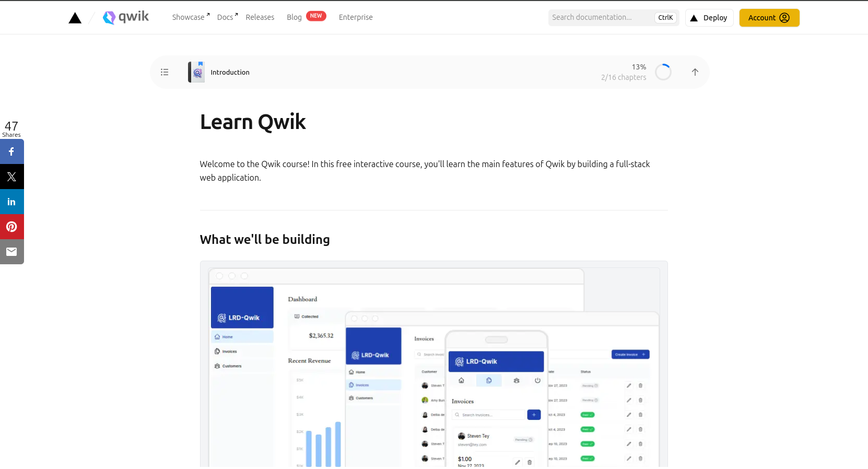Screen dimensions: 868x469
Task: Share the page on Facebook
Action: point(12,151)
